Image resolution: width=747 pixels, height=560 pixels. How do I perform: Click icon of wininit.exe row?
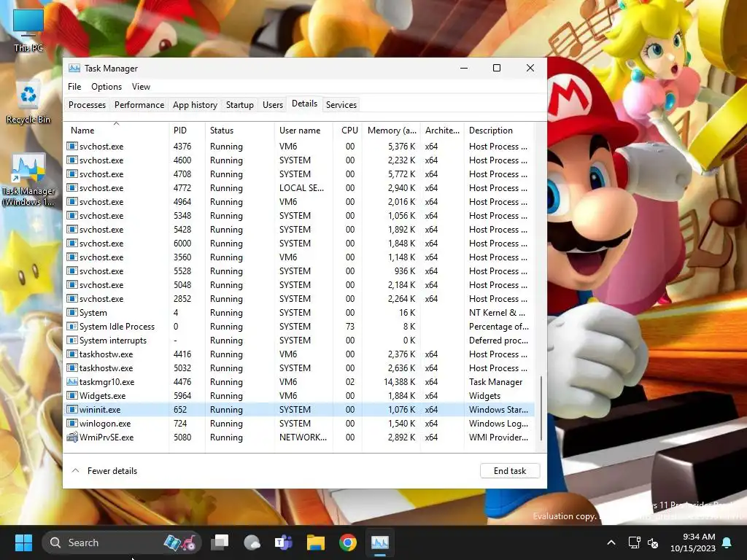[72, 410]
